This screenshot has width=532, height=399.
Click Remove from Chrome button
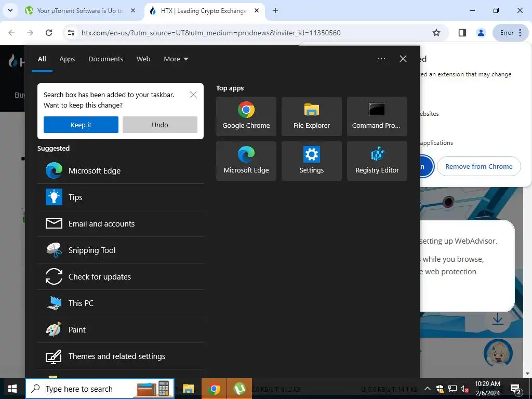pos(478,166)
